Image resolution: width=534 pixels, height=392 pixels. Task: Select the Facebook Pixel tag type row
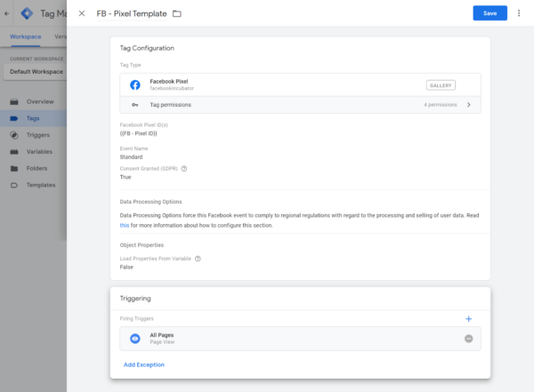pos(301,84)
